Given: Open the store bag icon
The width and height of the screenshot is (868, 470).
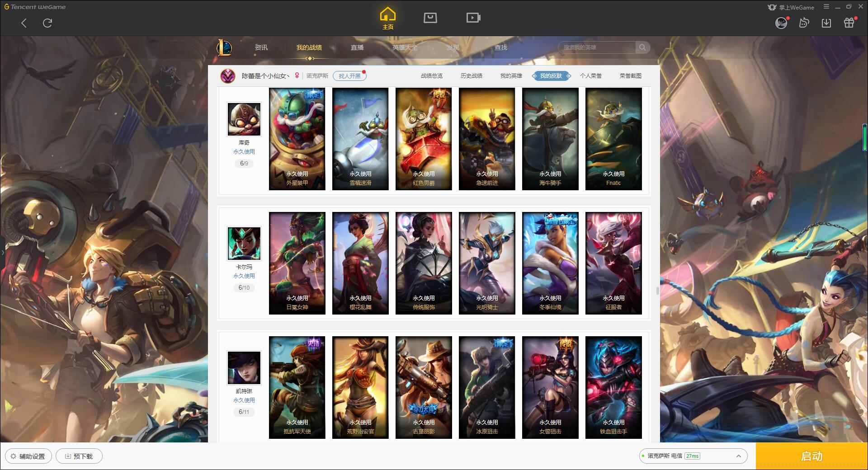Looking at the screenshot, I should click(x=430, y=18).
